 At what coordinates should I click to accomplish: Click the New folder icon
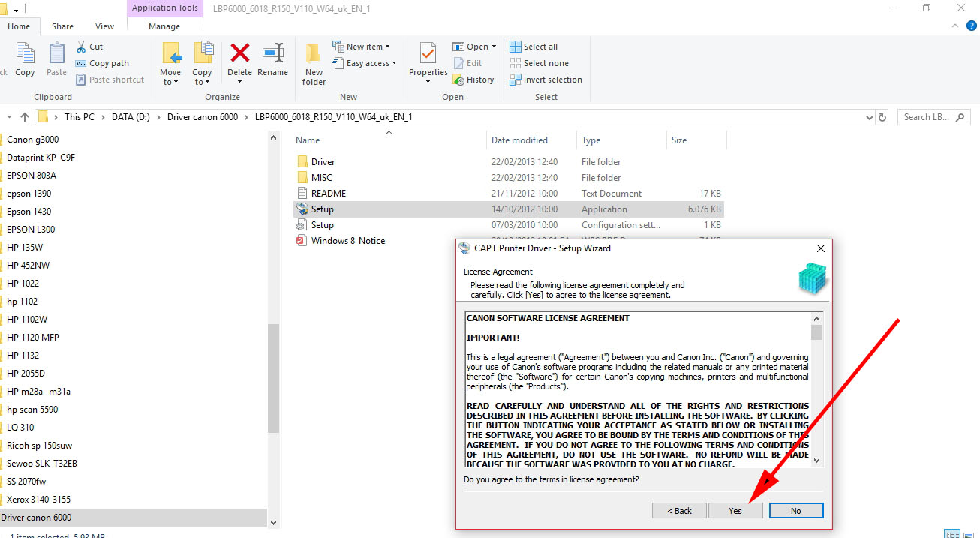pyautogui.click(x=314, y=54)
